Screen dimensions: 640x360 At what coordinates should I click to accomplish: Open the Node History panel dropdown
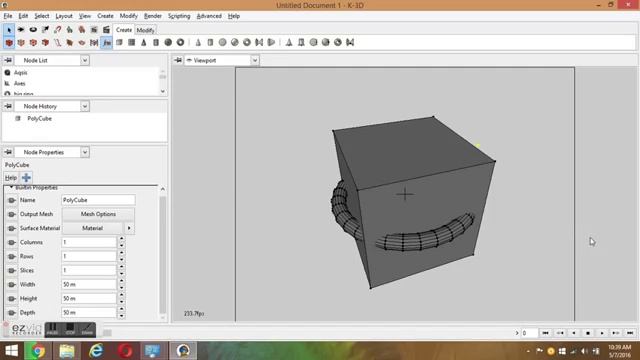[x=84, y=106]
